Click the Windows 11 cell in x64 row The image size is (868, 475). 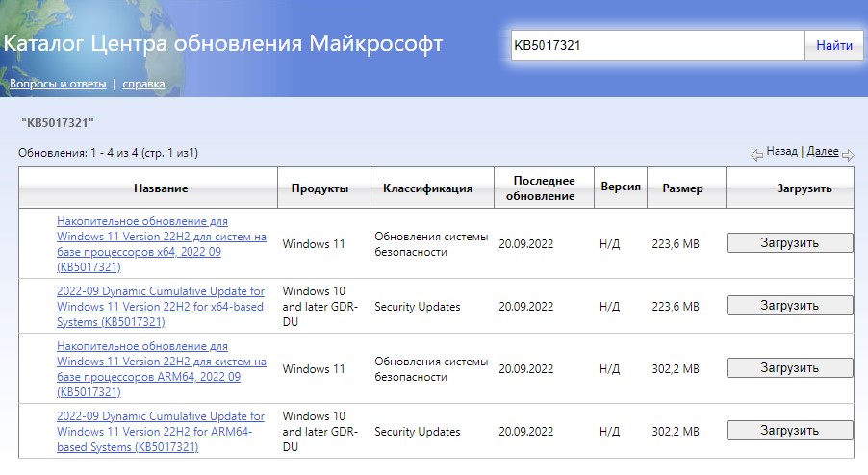click(x=314, y=244)
